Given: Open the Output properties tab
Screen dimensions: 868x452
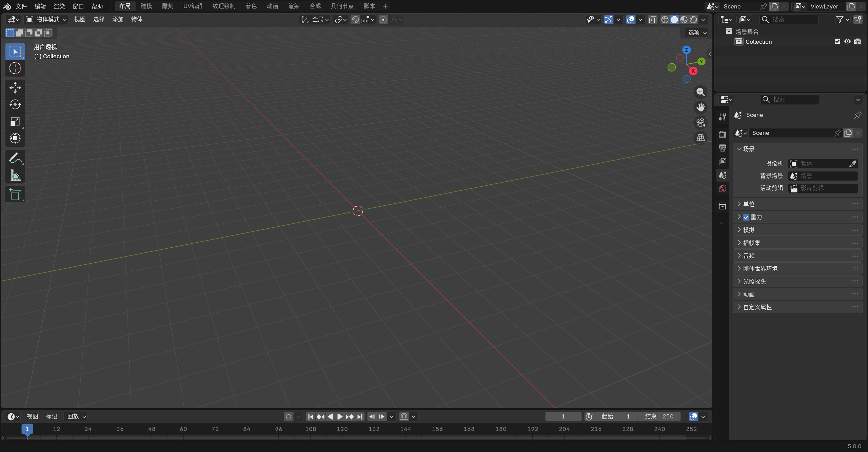Looking at the screenshot, I should coord(723,148).
